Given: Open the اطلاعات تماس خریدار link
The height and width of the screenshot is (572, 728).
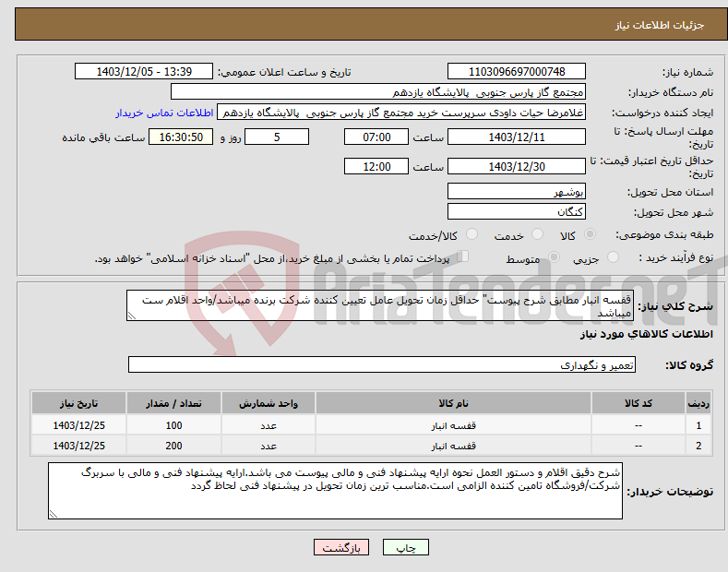Looking at the screenshot, I should tap(164, 113).
